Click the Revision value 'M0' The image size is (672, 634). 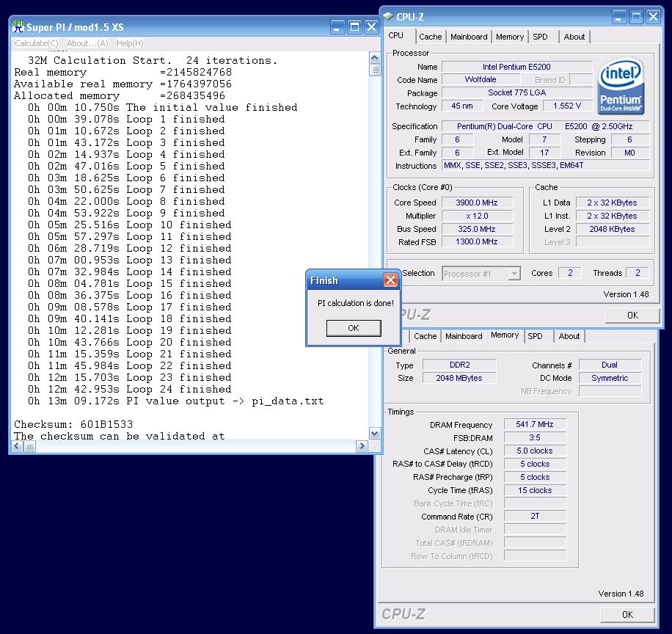(x=629, y=153)
